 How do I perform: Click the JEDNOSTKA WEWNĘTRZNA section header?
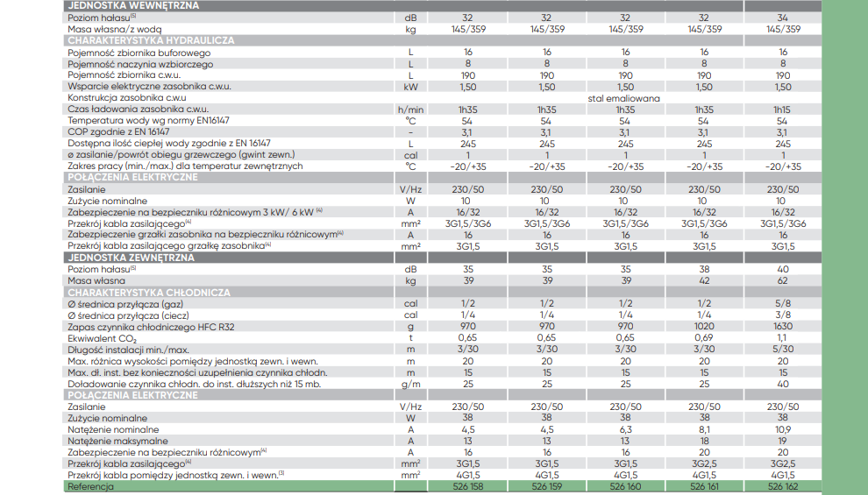point(133,5)
